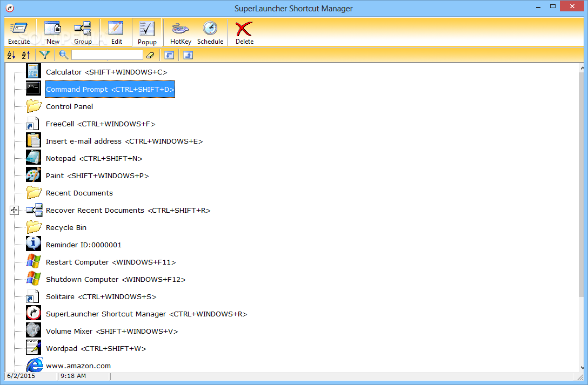Select the Insert e-mail address entry
The width and height of the screenshot is (588, 385).
(124, 141)
